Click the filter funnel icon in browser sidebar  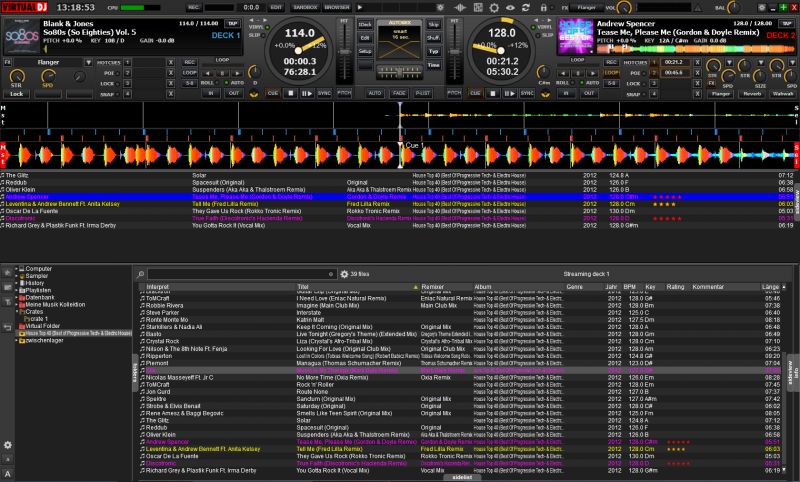tap(8, 301)
